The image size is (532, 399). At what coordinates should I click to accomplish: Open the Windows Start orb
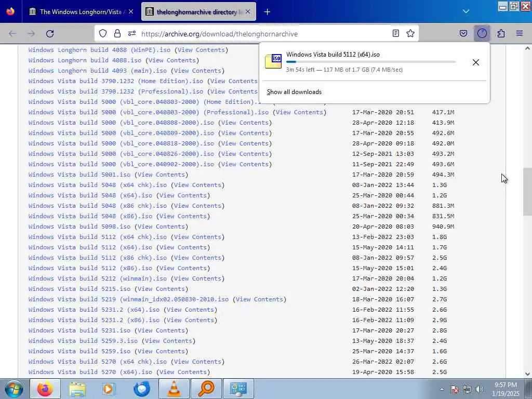(14, 389)
